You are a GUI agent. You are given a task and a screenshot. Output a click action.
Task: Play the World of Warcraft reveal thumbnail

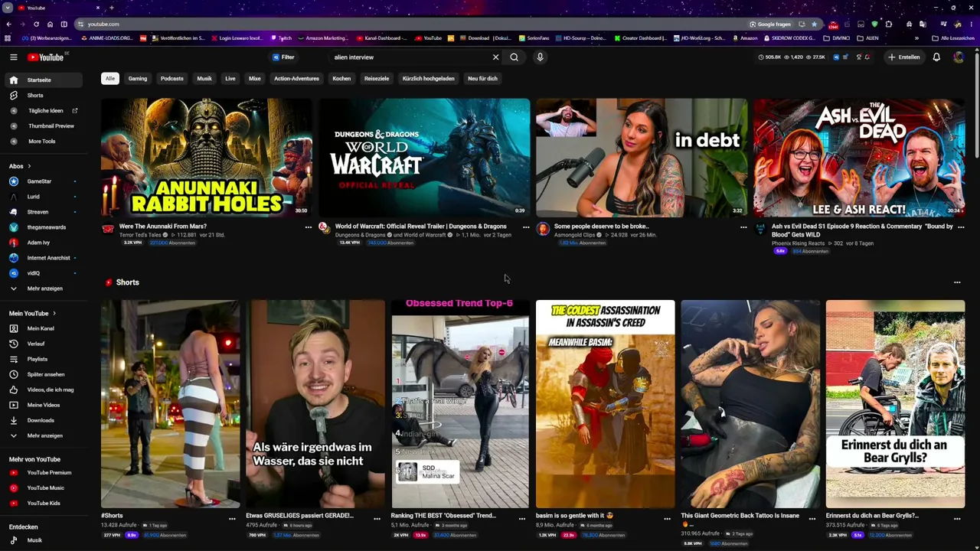(x=424, y=158)
